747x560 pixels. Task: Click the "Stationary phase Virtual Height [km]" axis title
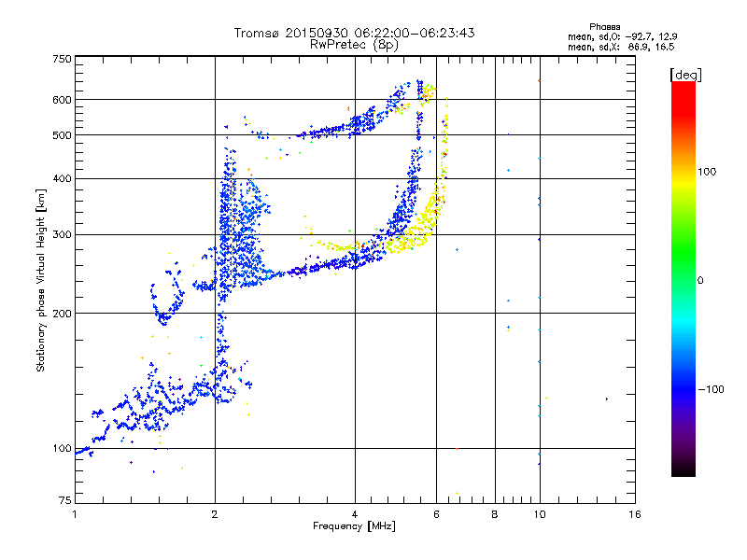click(40, 281)
